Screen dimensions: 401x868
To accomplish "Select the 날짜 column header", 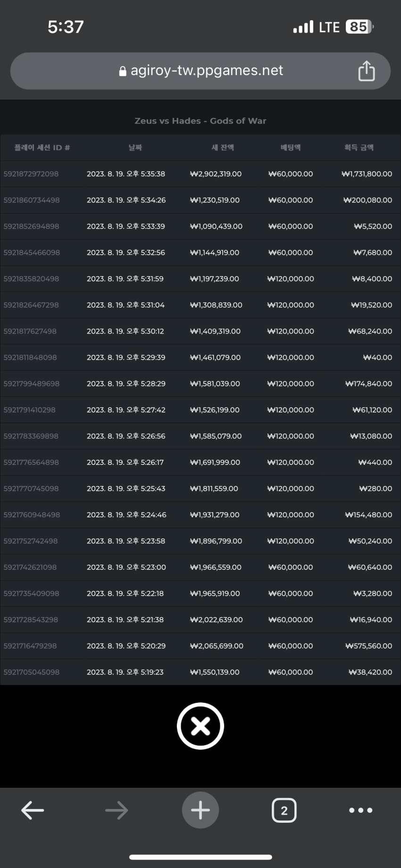I will (x=135, y=148).
